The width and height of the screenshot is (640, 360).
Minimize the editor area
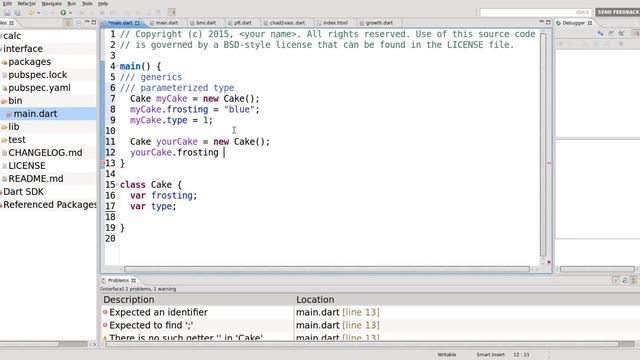click(x=541, y=22)
